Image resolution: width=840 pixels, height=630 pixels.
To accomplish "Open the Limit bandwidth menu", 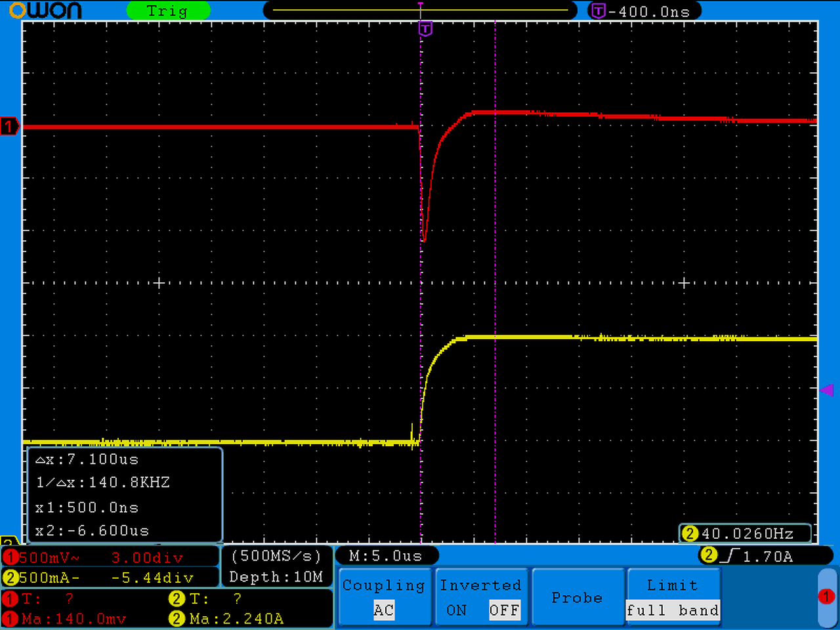I will coord(673,597).
